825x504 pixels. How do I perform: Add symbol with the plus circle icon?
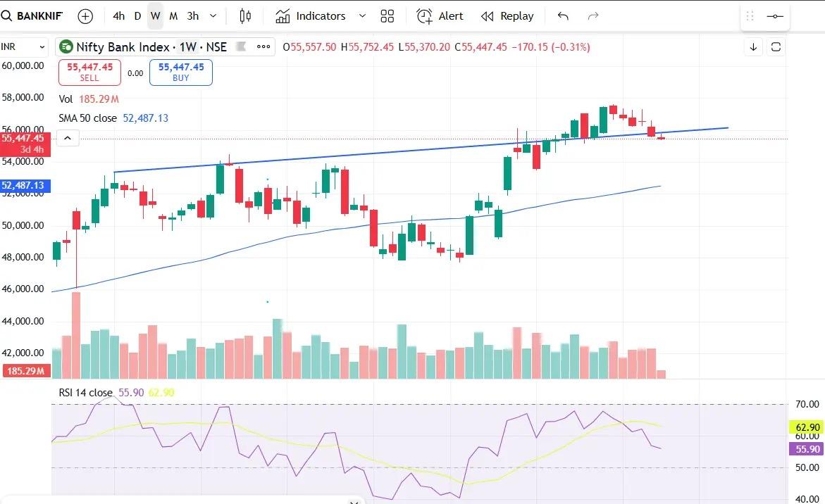85,16
